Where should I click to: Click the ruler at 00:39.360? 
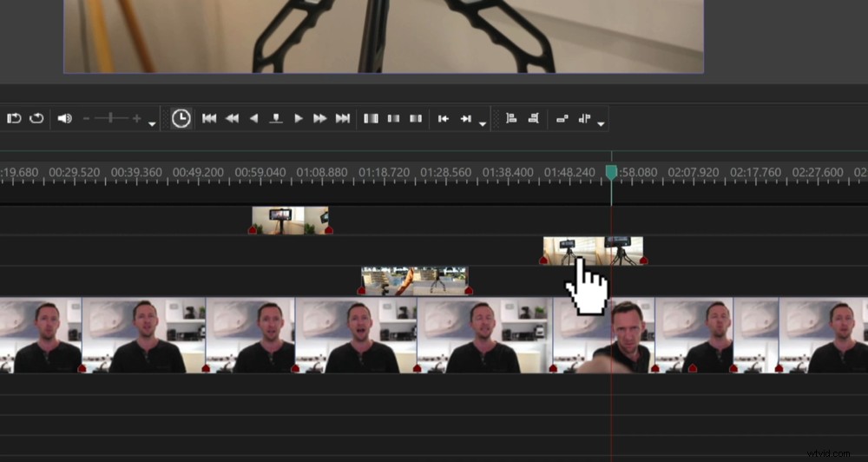pos(137,172)
